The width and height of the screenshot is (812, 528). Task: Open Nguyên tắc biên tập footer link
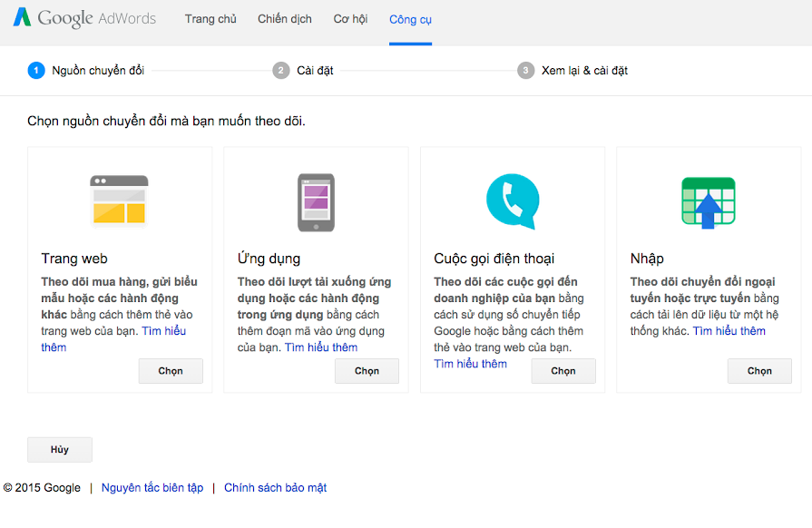pos(152,488)
